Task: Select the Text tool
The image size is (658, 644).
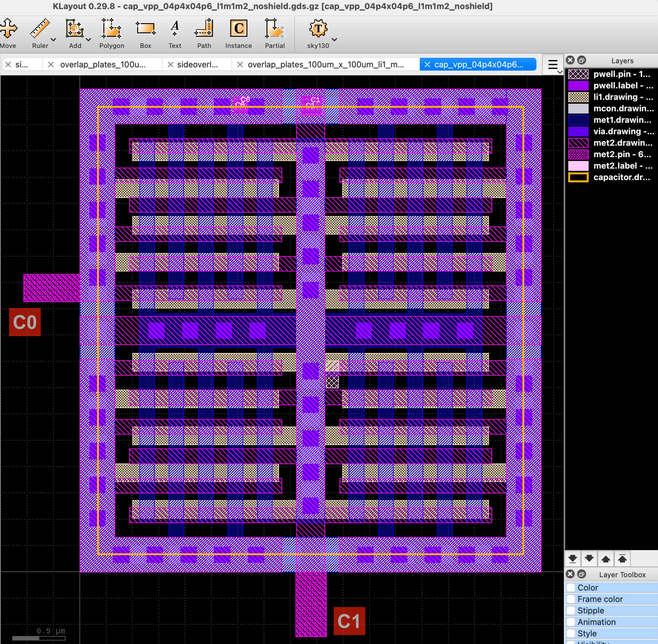Action: tap(175, 34)
